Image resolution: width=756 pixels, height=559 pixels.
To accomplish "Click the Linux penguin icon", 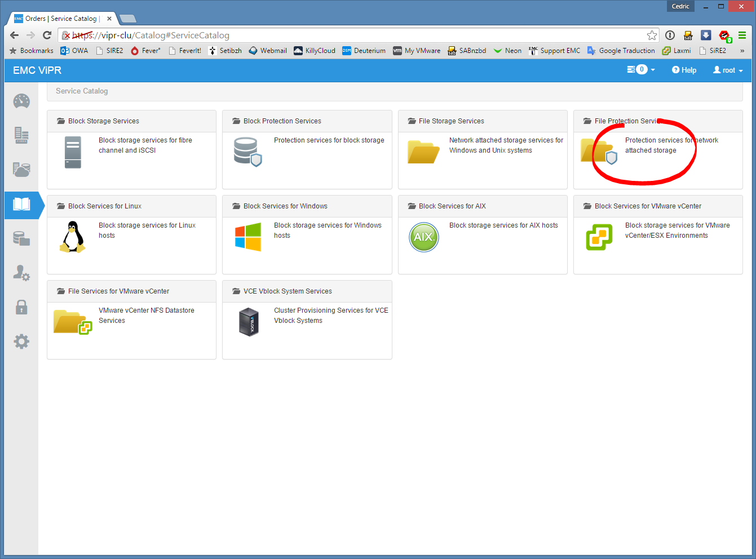I will (73, 237).
